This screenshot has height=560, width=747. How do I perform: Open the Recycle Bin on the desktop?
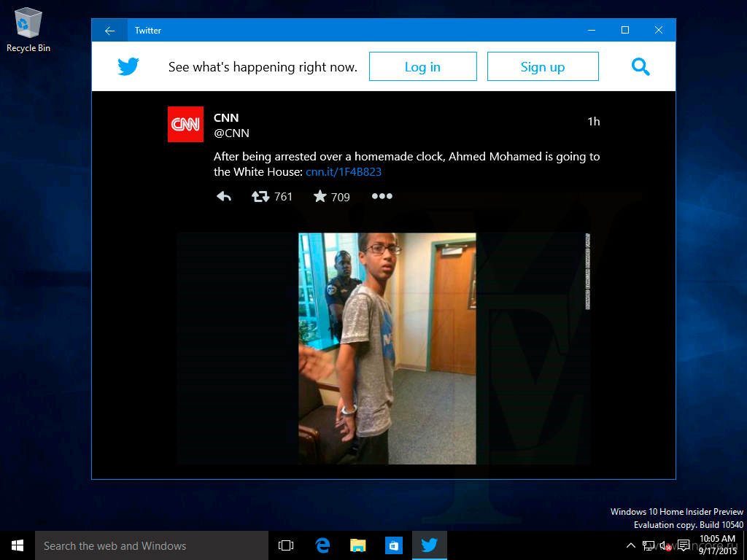click(28, 29)
